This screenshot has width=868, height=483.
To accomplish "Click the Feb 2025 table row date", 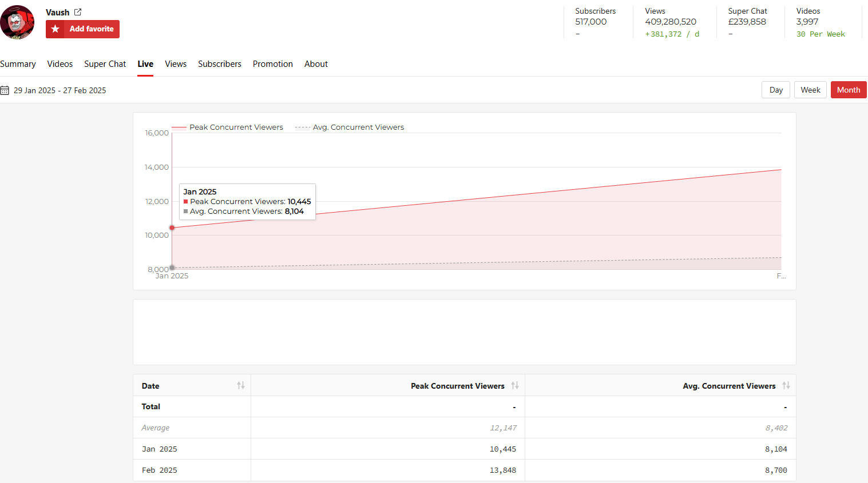I will pos(160,470).
